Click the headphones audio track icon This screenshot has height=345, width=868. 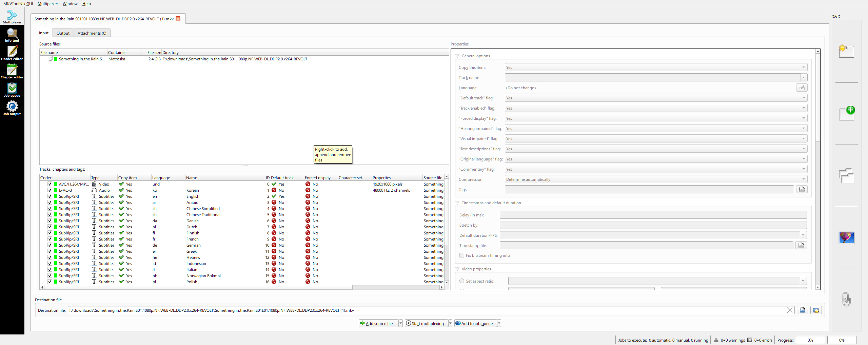94,190
